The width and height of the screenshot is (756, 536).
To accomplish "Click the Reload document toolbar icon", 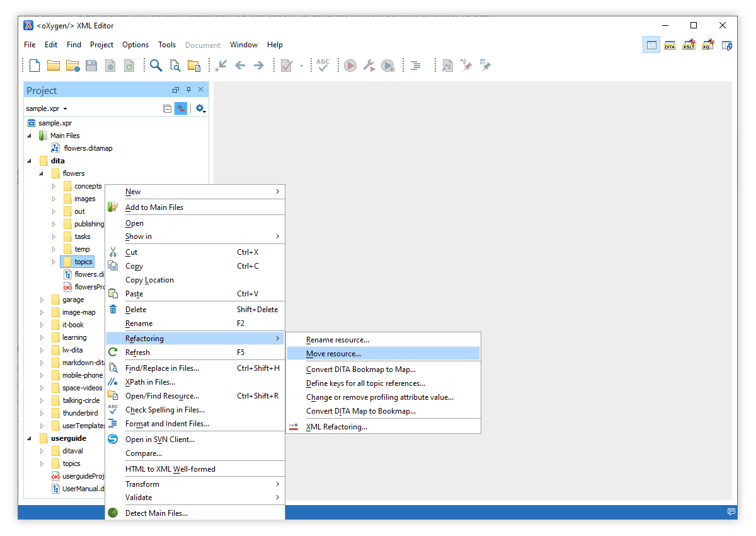I will (129, 66).
